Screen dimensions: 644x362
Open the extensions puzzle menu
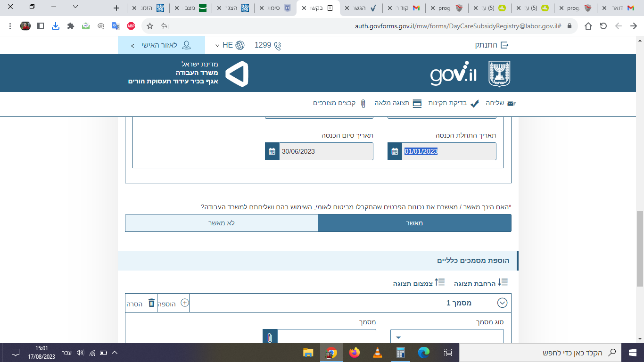click(71, 26)
